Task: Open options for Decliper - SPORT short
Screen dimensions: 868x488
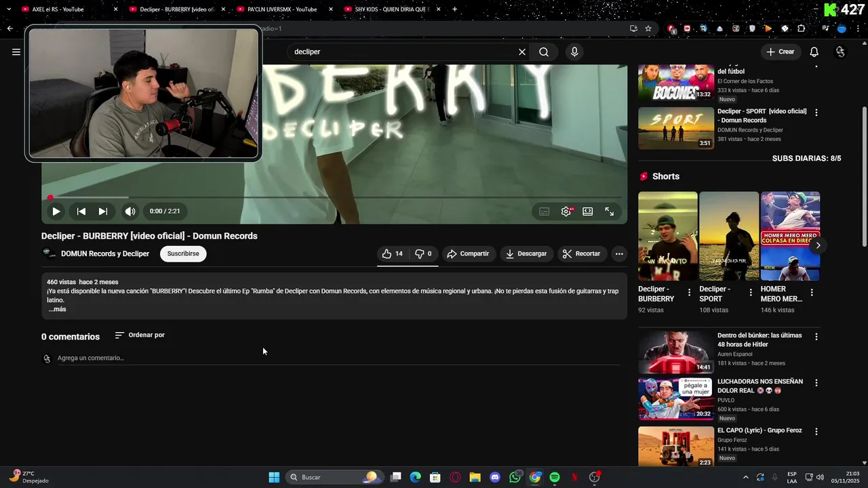Action: [751, 293]
